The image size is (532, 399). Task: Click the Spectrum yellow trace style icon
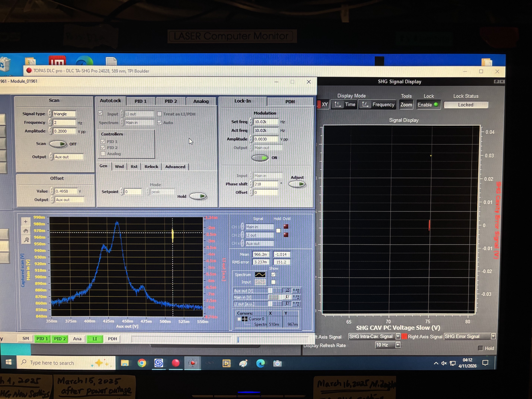tap(260, 275)
